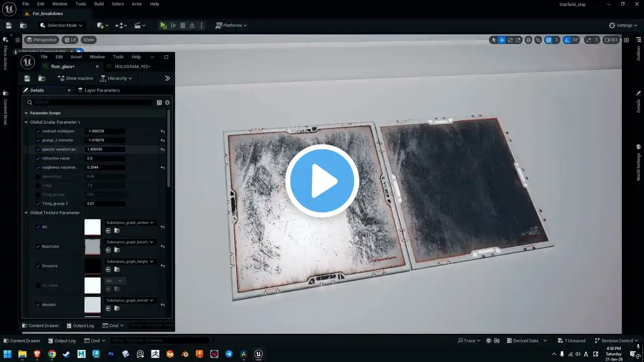Screen dimensions: 644x362
Task: Click the BaseColor texture thumbnail swatch
Action: tap(93, 246)
